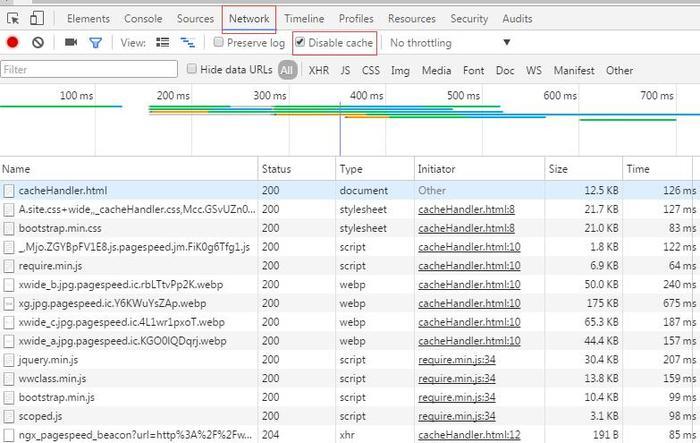Filter requests by JS type
The width and height of the screenshot is (700, 443).
point(345,71)
